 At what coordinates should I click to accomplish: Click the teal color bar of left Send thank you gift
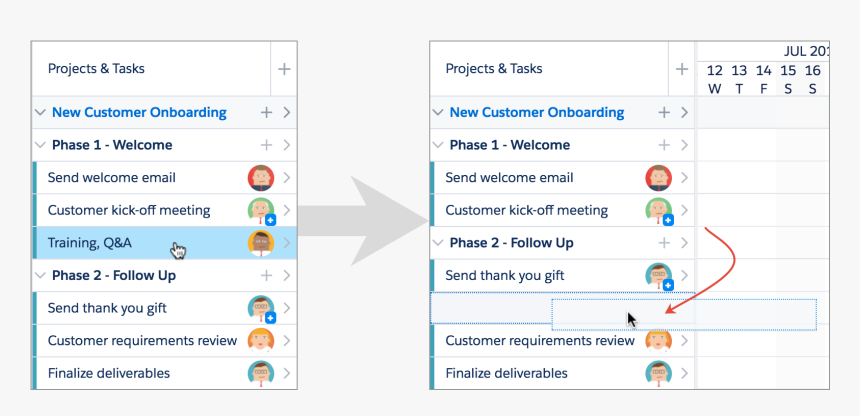click(35, 308)
